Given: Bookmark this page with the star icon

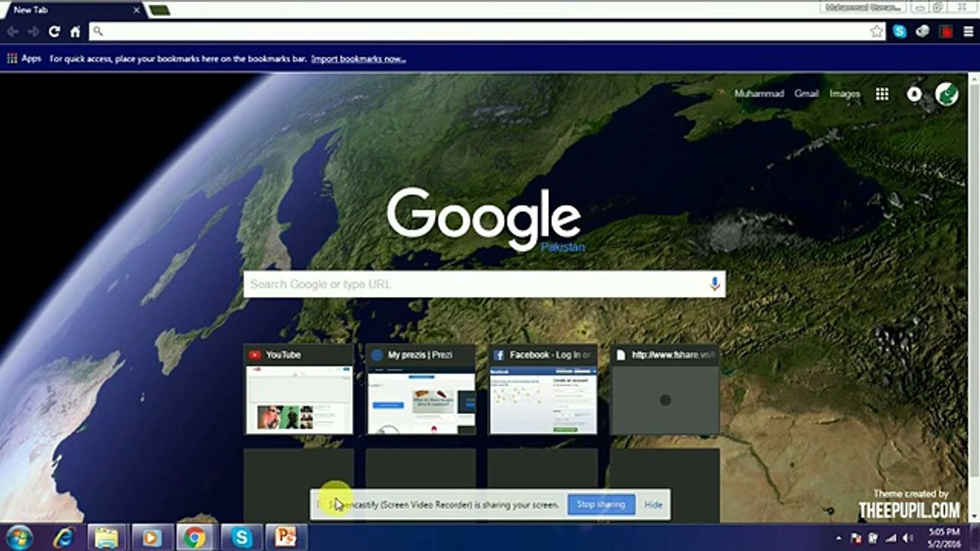Looking at the screenshot, I should pos(877,31).
